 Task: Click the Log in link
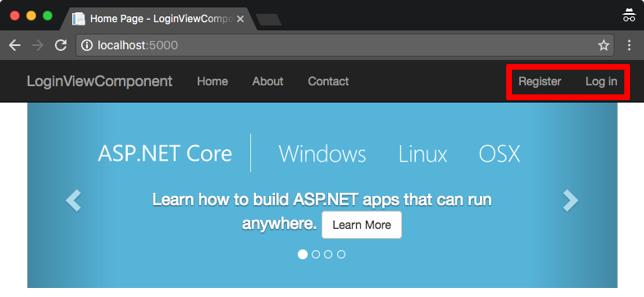(601, 81)
